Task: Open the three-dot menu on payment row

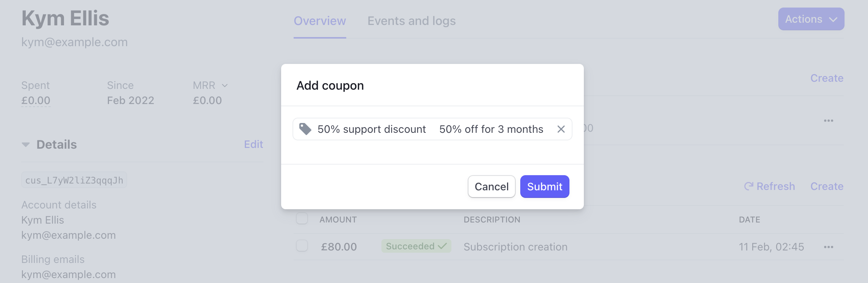Action: point(828,247)
